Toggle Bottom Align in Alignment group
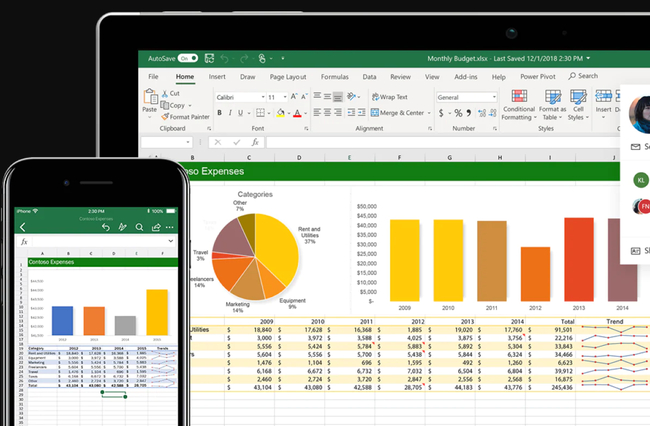650x426 pixels. pos(338,97)
